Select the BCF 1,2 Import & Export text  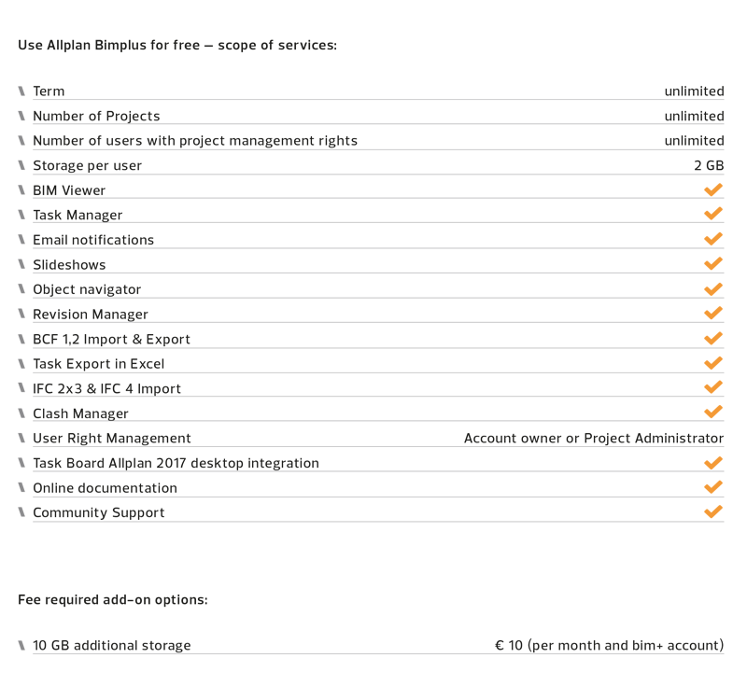(x=111, y=339)
